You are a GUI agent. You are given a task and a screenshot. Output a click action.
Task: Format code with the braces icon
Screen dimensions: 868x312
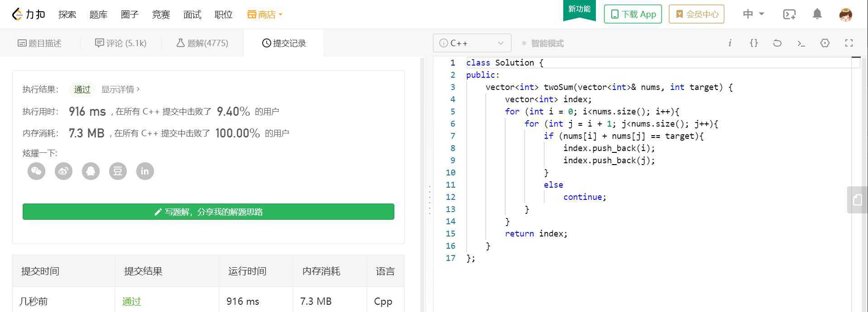(x=753, y=43)
